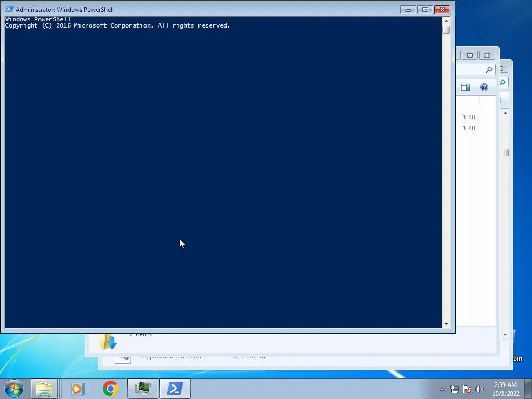The width and height of the screenshot is (532, 399).
Task: Open the Windows Start menu
Action: point(14,389)
